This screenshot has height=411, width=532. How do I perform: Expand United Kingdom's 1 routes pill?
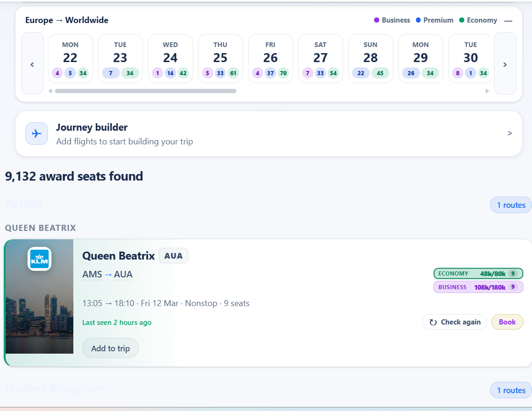(511, 390)
